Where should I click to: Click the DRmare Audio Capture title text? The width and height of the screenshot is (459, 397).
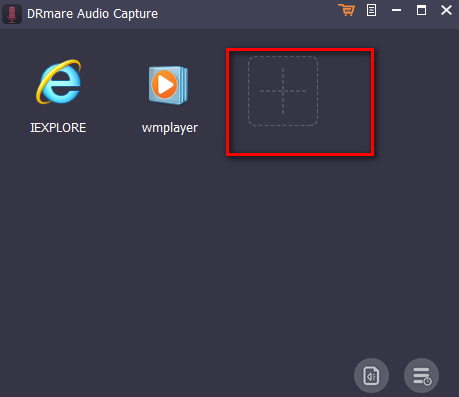(x=92, y=14)
